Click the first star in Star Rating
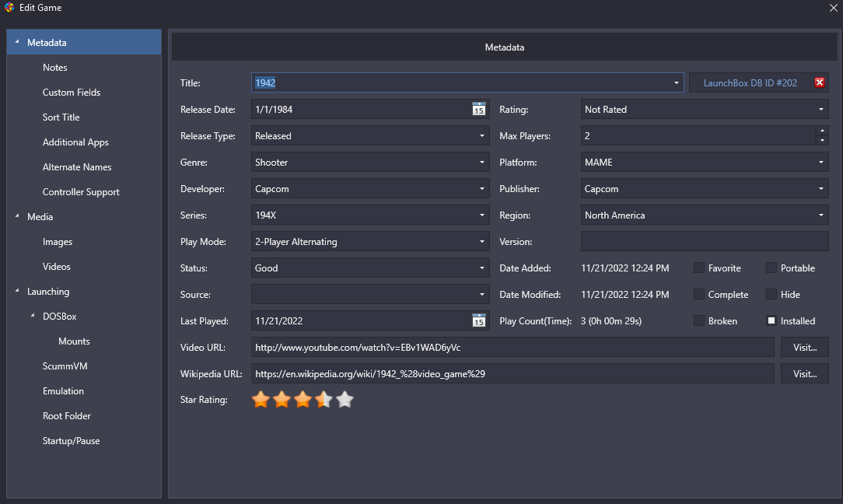The width and height of the screenshot is (843, 504). click(261, 400)
